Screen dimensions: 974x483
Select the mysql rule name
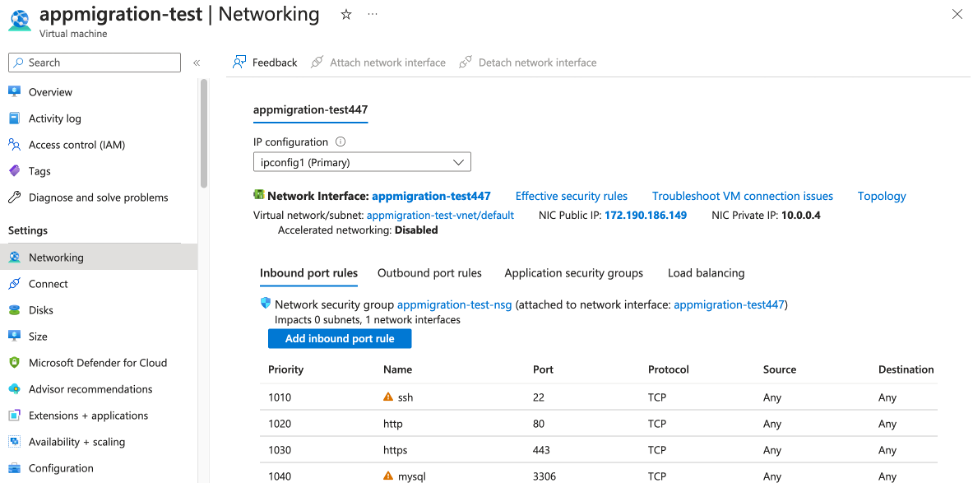(x=412, y=477)
